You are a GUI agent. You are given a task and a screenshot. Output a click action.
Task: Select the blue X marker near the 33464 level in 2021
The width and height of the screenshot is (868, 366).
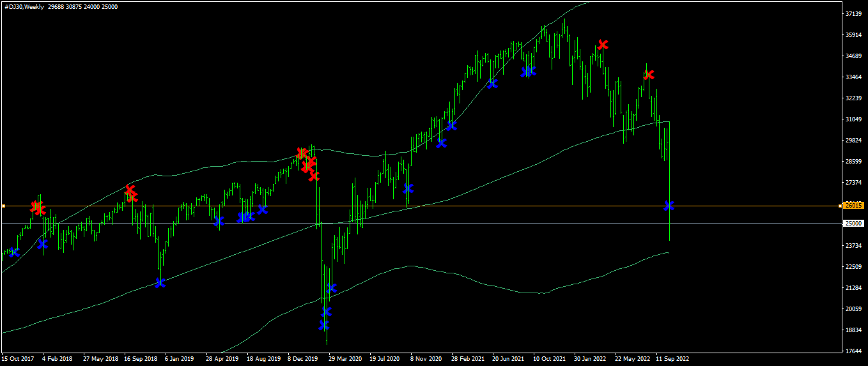coord(492,83)
